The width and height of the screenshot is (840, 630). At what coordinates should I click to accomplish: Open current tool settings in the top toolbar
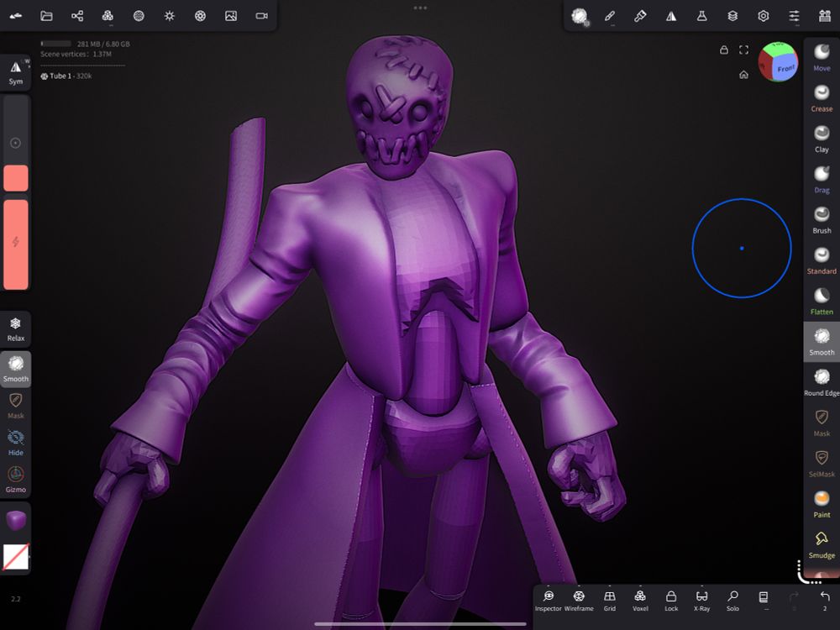coord(580,17)
